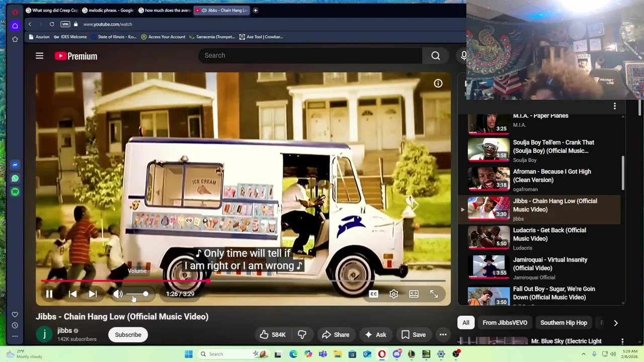Play Jamiroquai - Virtual Insanity
The width and height of the screenshot is (644, 362).
coord(540,268)
